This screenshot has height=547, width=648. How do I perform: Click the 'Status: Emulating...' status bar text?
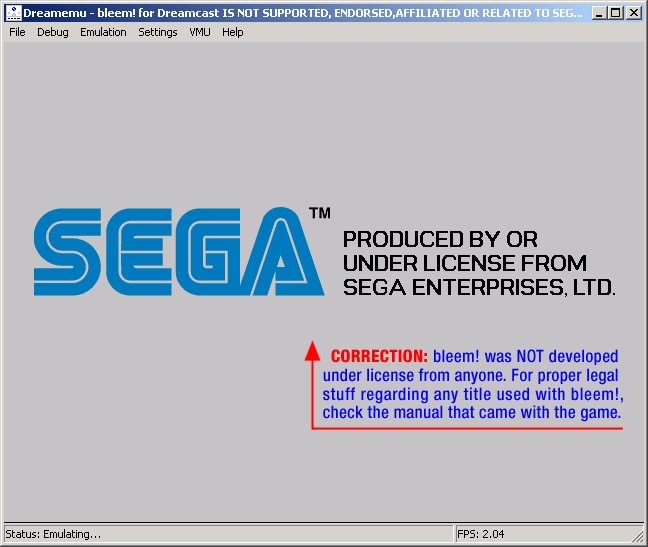coord(53,534)
